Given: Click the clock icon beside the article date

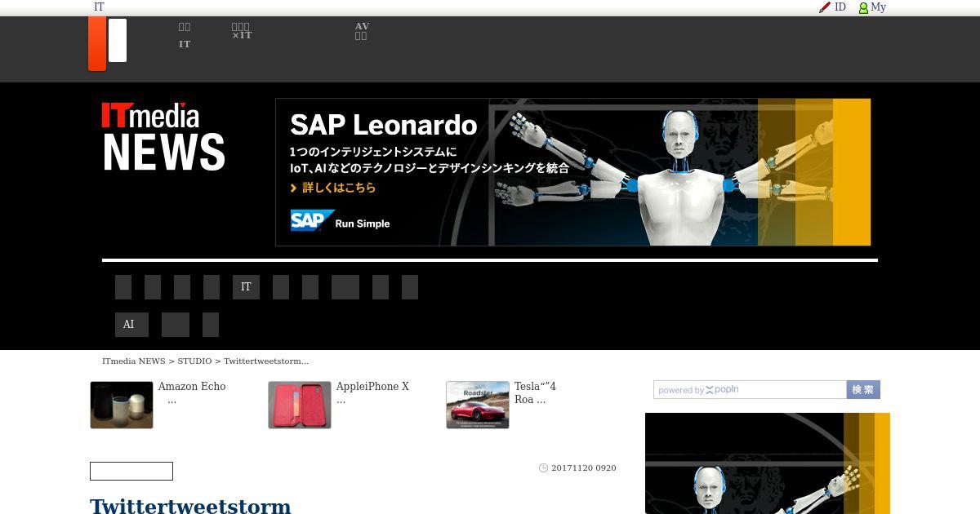Looking at the screenshot, I should click(x=543, y=468).
